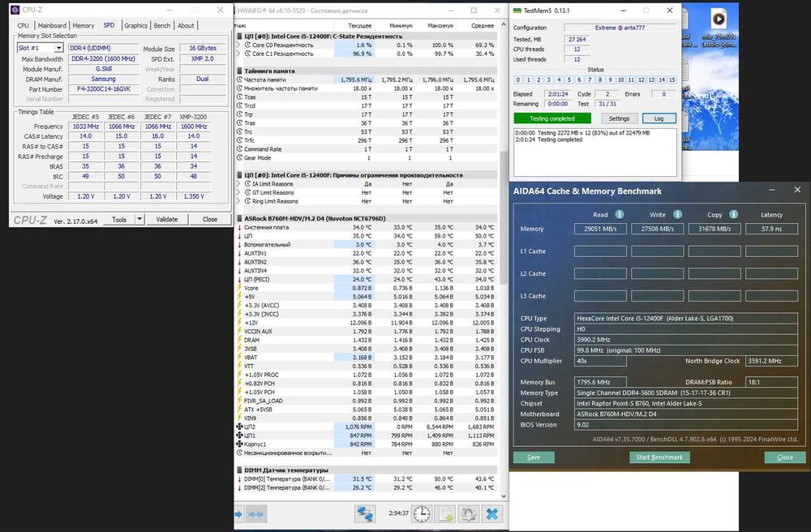Viewport: 811px width, 532px height.
Task: Click the clock icon beside Gear Mode
Action: 239,157
